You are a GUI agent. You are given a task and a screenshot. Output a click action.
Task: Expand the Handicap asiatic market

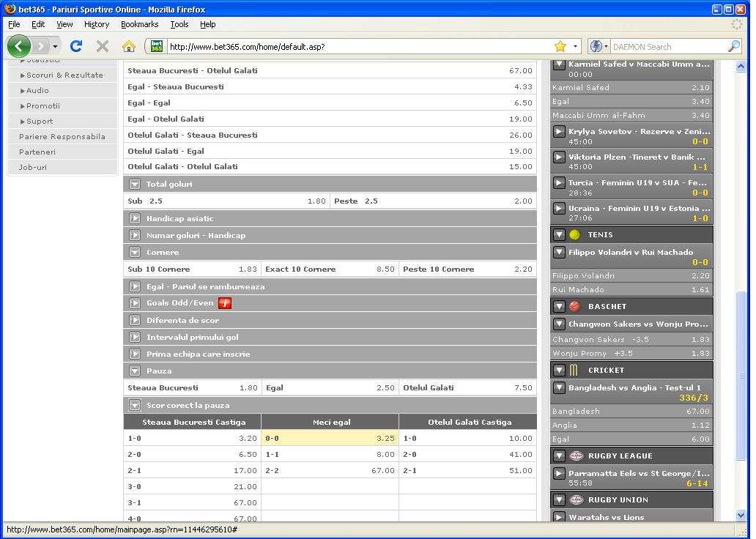pos(135,218)
